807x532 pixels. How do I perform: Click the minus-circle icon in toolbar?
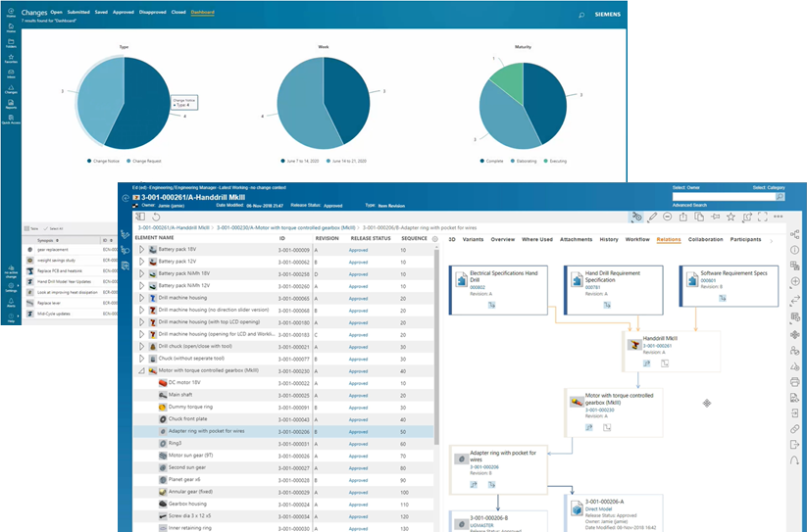(668, 217)
